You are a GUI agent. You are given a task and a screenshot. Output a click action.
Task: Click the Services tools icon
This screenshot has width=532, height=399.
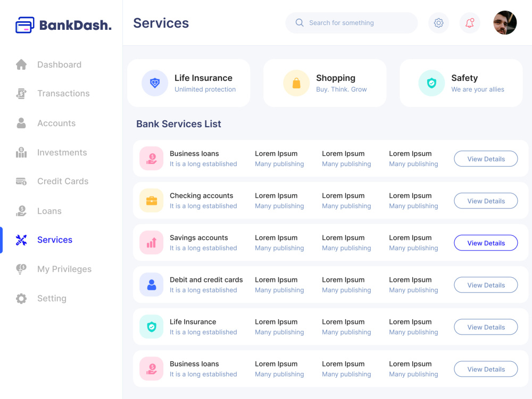click(x=21, y=240)
